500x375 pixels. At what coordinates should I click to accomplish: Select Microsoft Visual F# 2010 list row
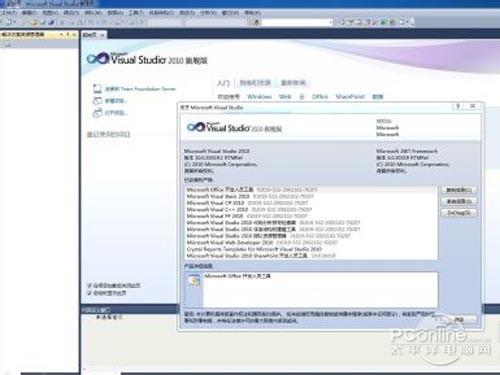click(x=311, y=216)
